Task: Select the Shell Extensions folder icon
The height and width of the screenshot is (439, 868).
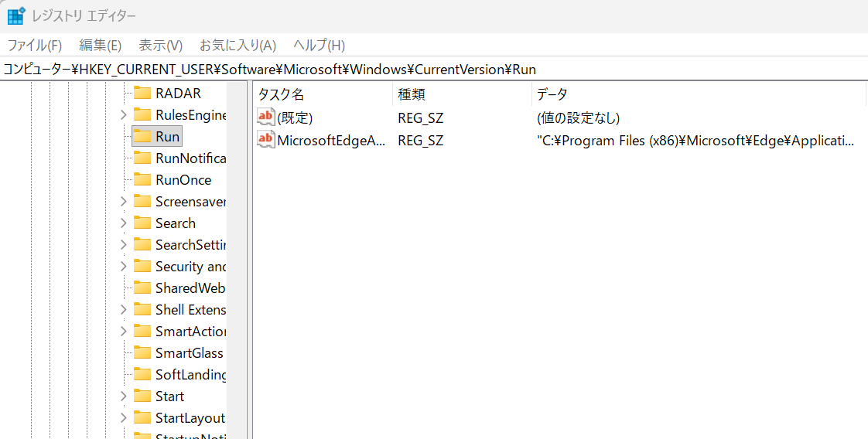Action: 142,310
